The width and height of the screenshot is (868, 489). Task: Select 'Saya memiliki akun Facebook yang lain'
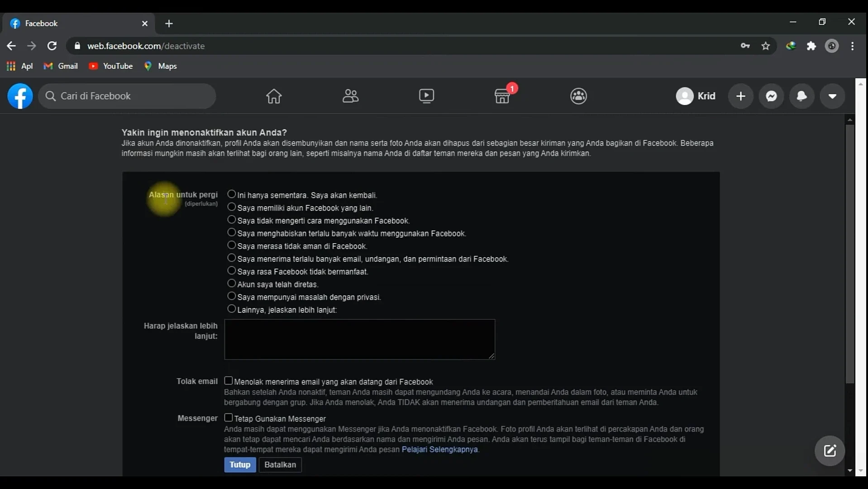pos(231,207)
